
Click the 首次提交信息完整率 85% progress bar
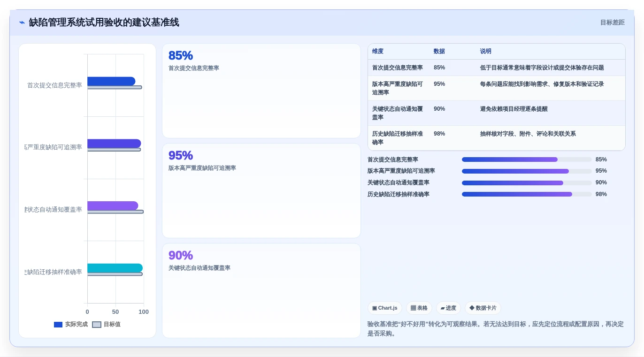pos(527,160)
